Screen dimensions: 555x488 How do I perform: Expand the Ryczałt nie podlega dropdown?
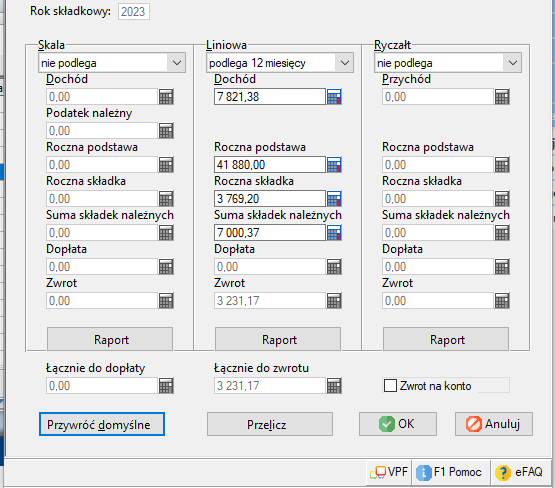tap(448, 63)
